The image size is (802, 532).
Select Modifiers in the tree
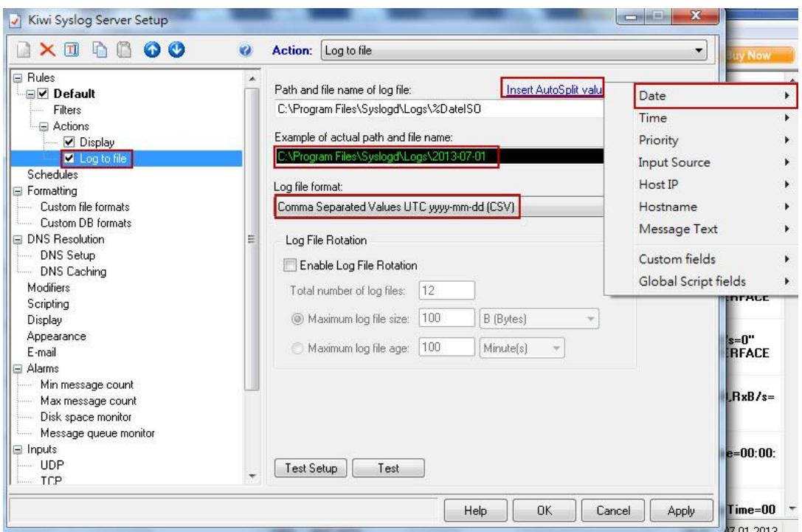click(49, 288)
